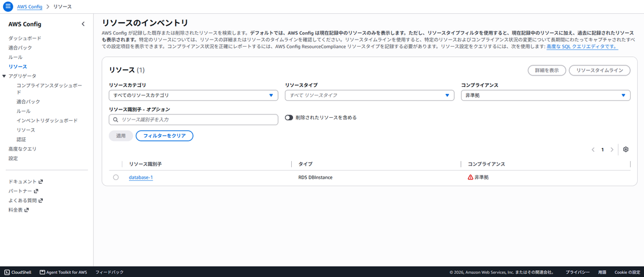Click タイプ column header
Image resolution: width=644 pixels, height=277 pixels.
305,164
